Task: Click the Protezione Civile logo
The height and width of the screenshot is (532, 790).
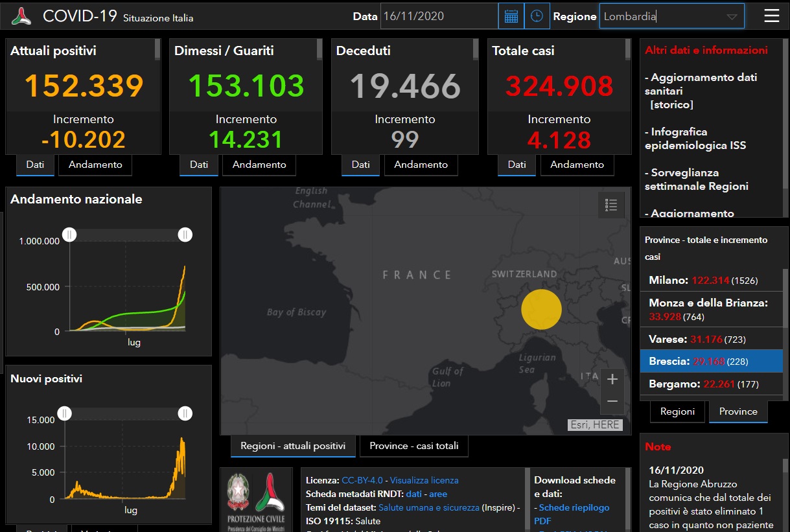Action: coord(256,500)
